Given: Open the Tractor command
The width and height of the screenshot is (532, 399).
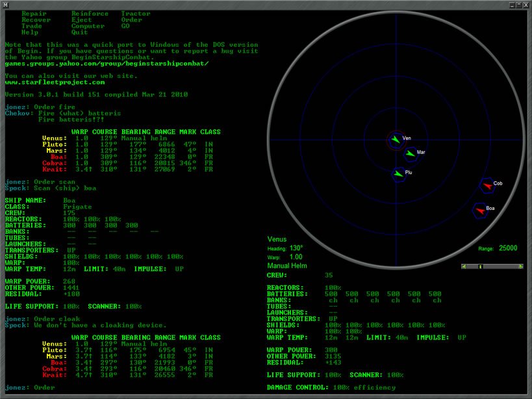Looking at the screenshot, I should (x=135, y=14).
